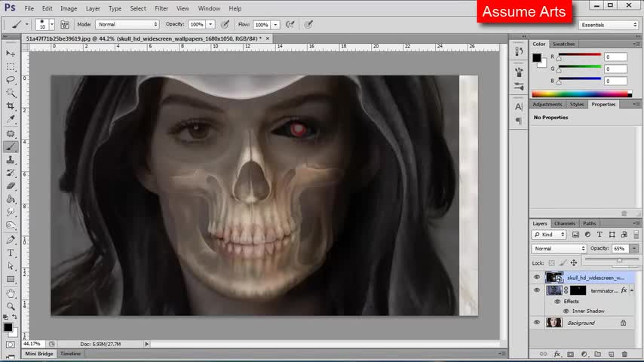
Task: Open the Filter menu
Action: (x=161, y=8)
